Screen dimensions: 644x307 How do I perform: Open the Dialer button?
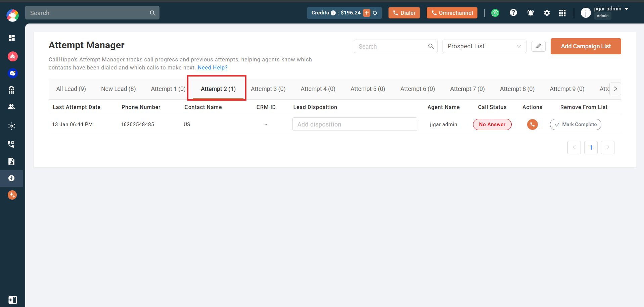(x=404, y=13)
